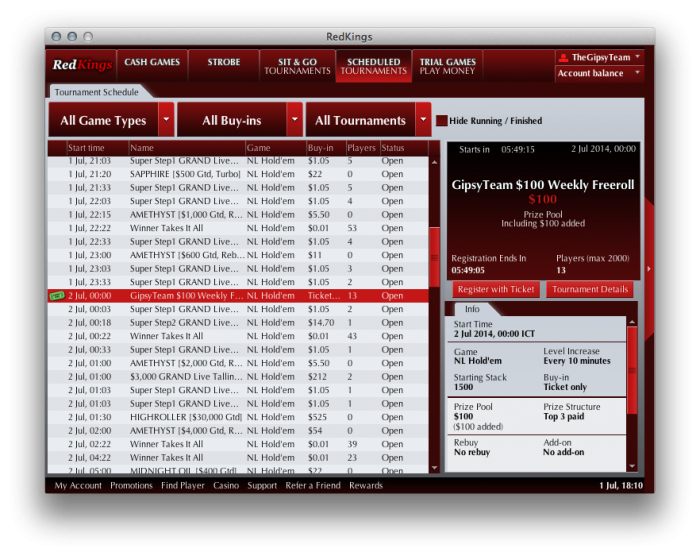Select Winner Takes It All 22:22 row
Screen dimensions: 700x556
pyautogui.click(x=238, y=228)
